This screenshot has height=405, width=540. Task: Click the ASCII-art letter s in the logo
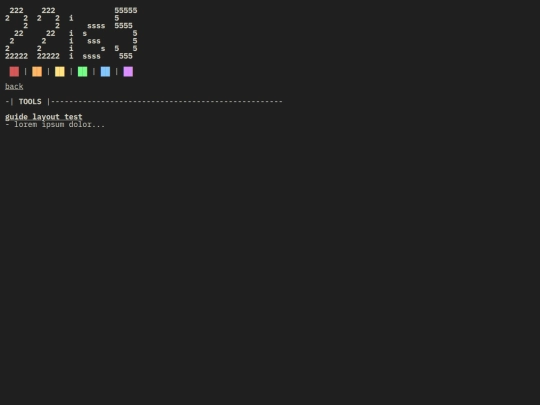(x=94, y=41)
